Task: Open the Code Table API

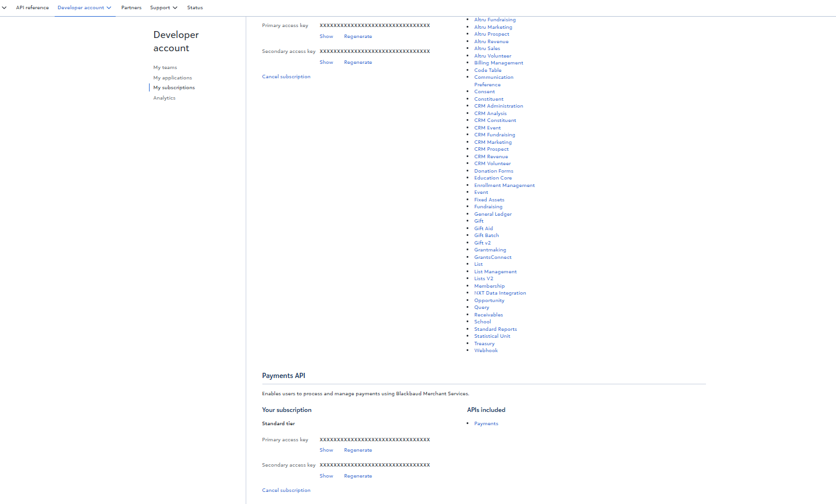Action: point(488,70)
